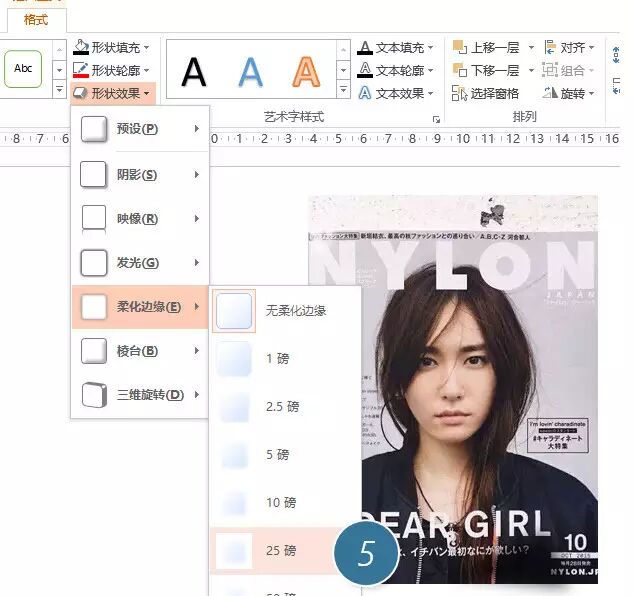The width and height of the screenshot is (634, 596).
Task: Open the 阴影(S) submenu
Action: tap(140, 175)
